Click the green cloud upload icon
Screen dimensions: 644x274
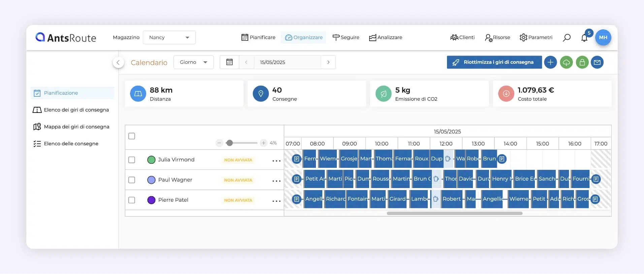click(566, 62)
